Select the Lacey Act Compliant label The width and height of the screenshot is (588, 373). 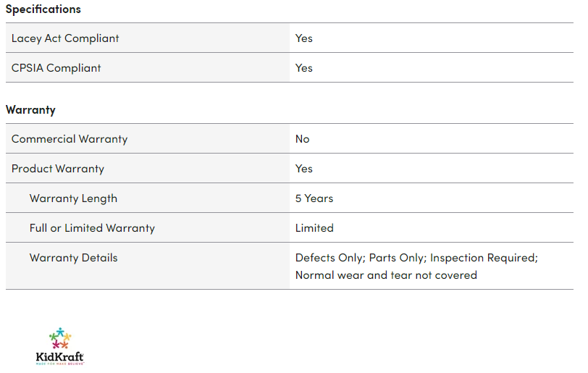pos(65,38)
